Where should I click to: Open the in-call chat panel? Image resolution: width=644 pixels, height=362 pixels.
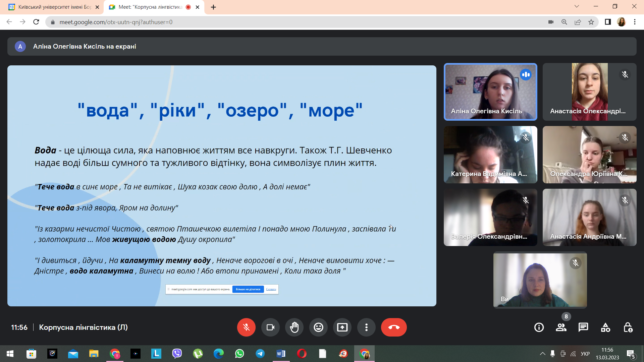[x=583, y=327]
